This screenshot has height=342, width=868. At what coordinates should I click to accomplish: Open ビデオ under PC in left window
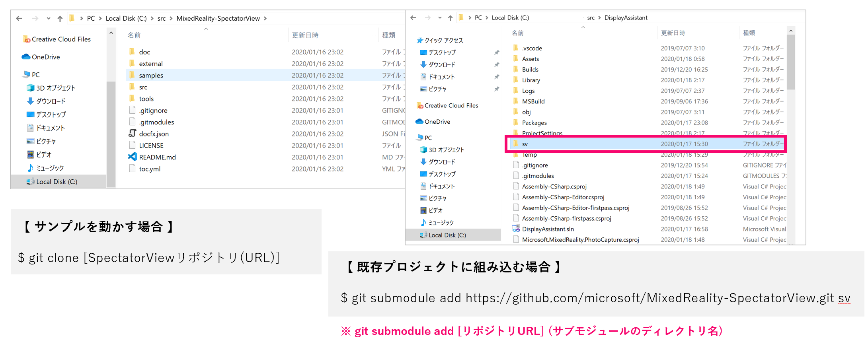coord(39,154)
